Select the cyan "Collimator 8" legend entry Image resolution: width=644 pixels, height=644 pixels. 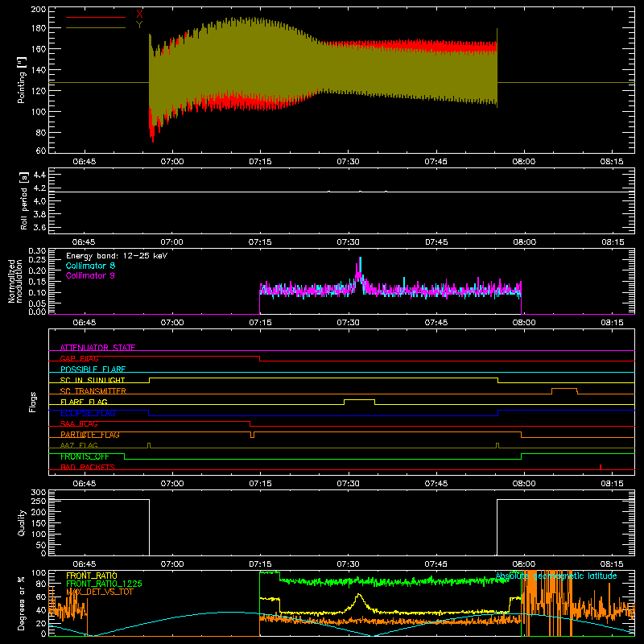point(90,266)
